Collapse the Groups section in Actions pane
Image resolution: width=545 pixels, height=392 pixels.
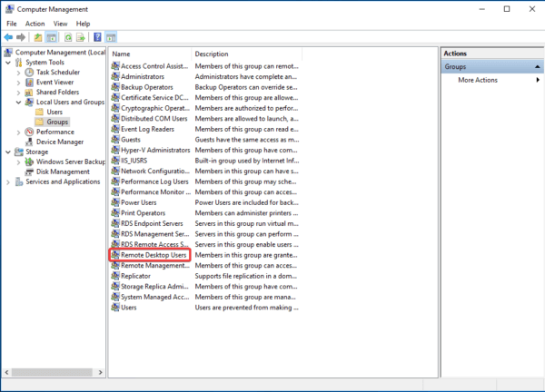click(538, 66)
